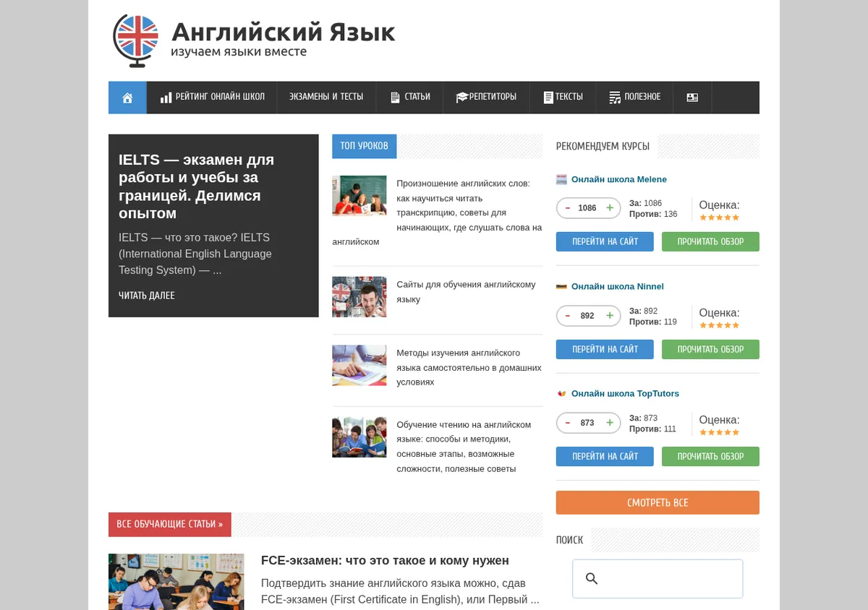Viewport: 868px width, 610px height.
Task: Click Прочитать обзор for Ninnel school
Action: (710, 349)
